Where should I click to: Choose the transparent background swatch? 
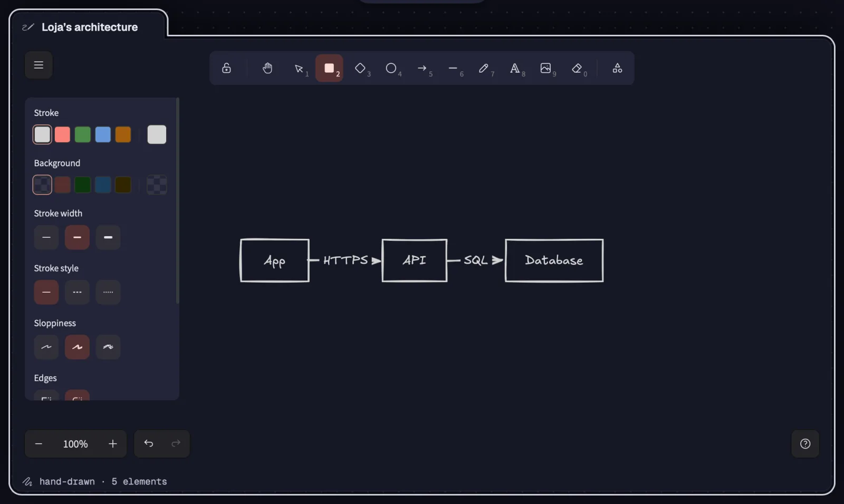(42, 185)
